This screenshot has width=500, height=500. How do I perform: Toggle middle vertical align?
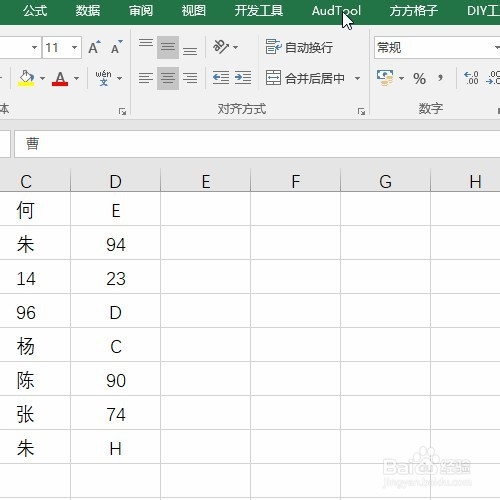pyautogui.click(x=168, y=47)
